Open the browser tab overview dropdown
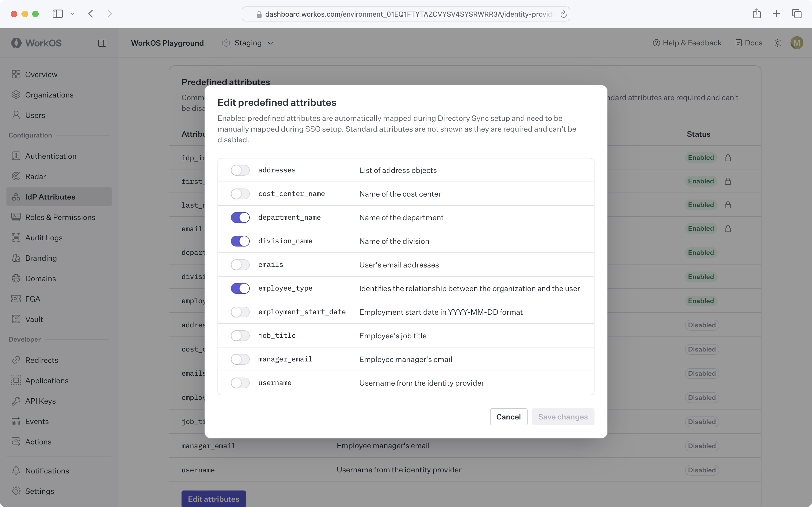This screenshot has height=507, width=812. pyautogui.click(x=73, y=14)
